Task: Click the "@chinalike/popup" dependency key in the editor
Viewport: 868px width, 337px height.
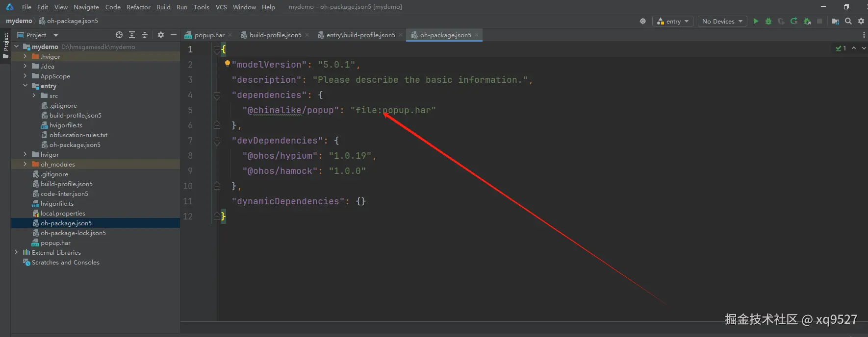Action: click(x=291, y=110)
